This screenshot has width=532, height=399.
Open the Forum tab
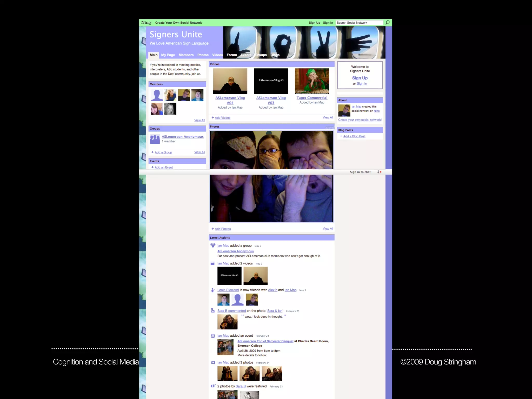tap(232, 55)
